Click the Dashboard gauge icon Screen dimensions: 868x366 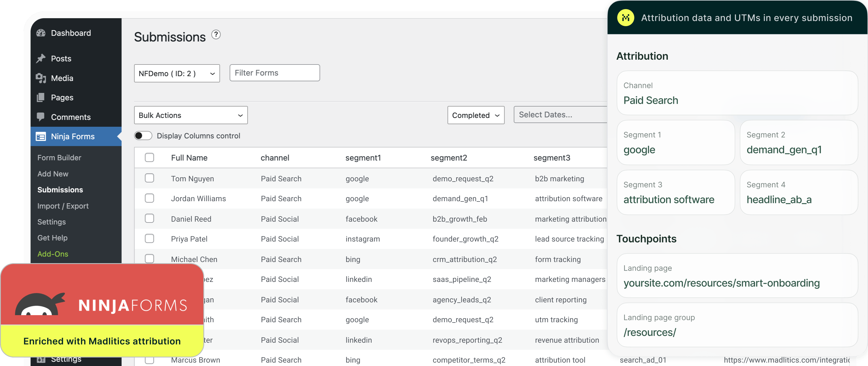click(x=41, y=33)
